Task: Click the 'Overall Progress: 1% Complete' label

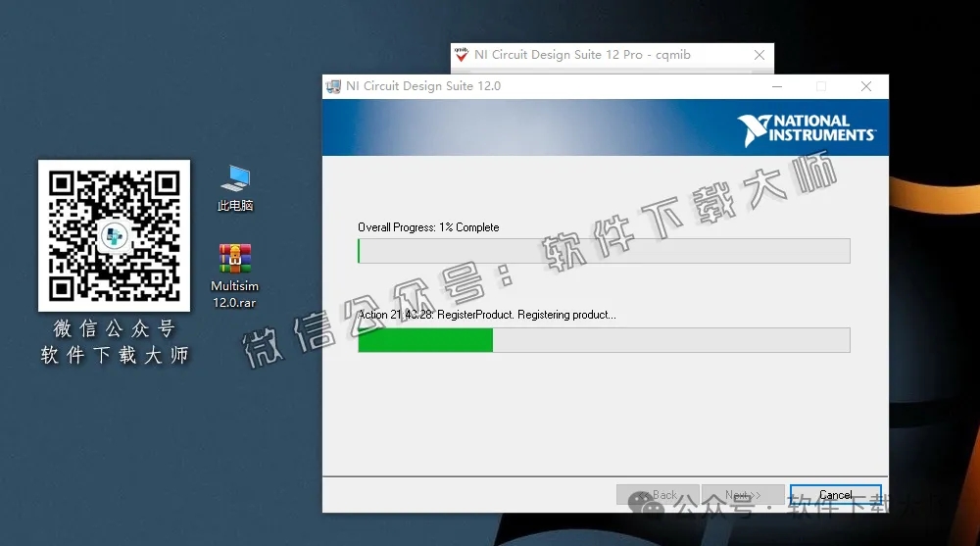Action: 428,227
